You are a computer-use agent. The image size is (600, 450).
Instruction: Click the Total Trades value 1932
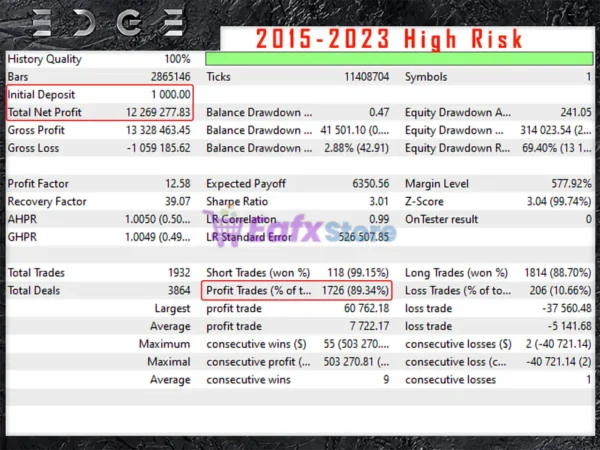click(179, 273)
